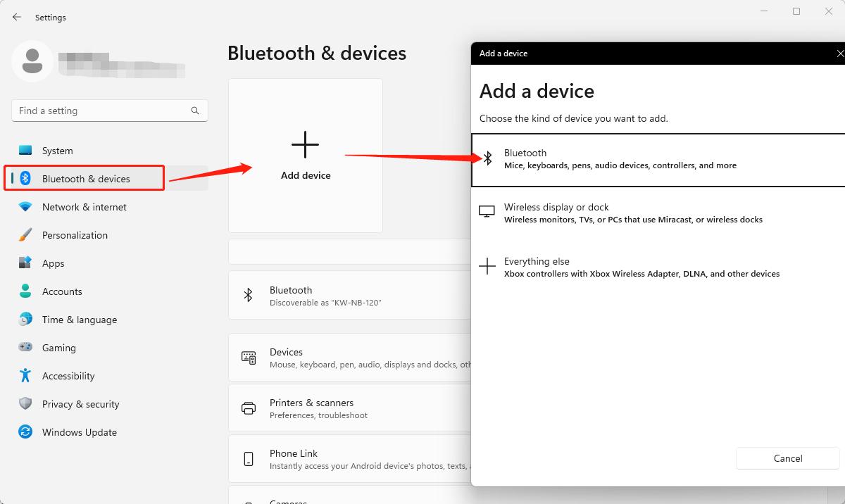The height and width of the screenshot is (504, 845).
Task: Open Printers & scanners row
Action: coord(350,408)
